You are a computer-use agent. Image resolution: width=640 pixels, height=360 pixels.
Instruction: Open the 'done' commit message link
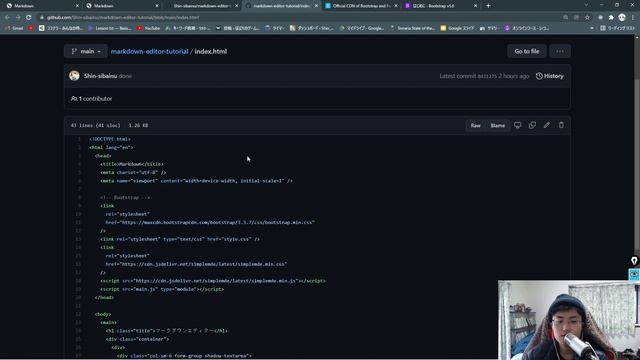click(x=125, y=76)
